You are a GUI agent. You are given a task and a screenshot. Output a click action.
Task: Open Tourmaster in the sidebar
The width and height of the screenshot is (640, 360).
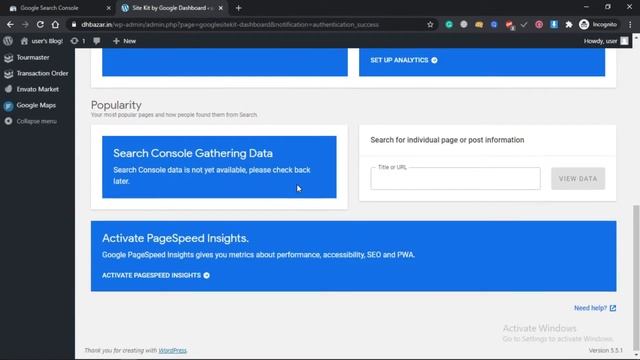pyautogui.click(x=33, y=58)
